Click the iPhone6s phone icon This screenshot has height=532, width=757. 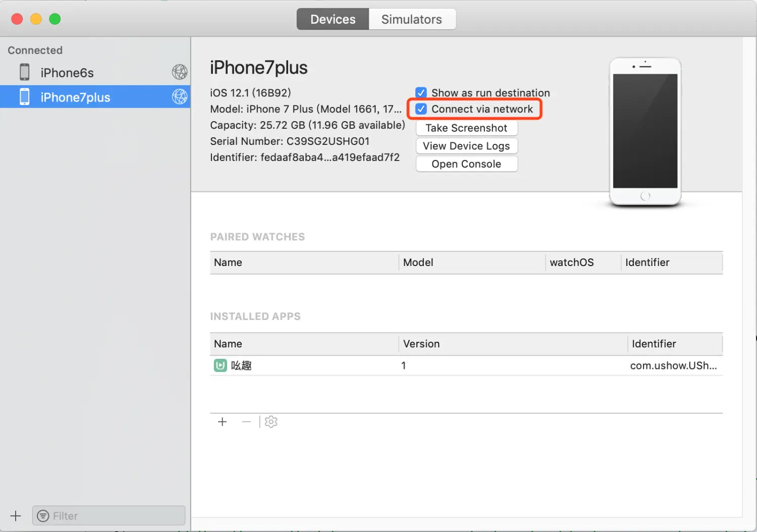click(x=24, y=72)
